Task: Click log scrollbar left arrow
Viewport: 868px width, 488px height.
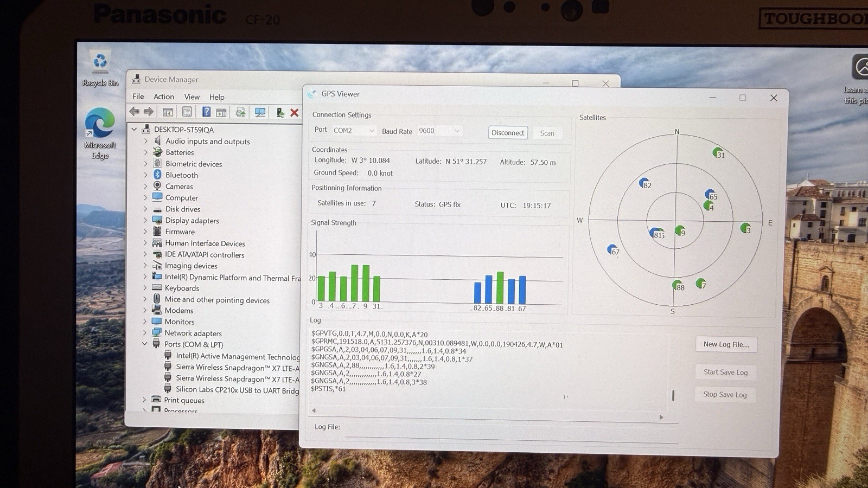Action: [314, 410]
